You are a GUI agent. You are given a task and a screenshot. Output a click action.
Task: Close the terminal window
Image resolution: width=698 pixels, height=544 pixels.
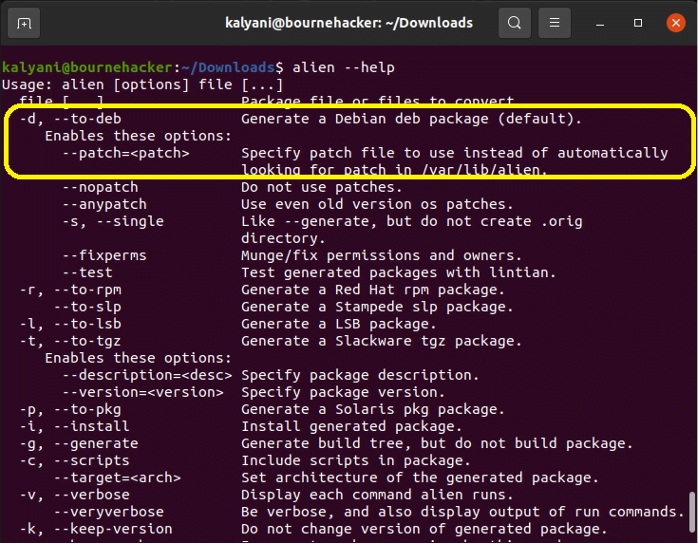(x=676, y=23)
